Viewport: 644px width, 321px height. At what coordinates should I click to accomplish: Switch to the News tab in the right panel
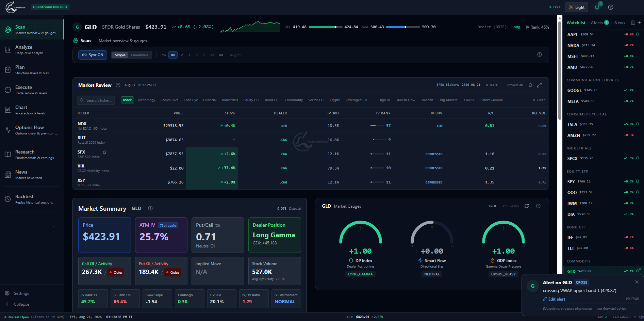[x=620, y=23]
